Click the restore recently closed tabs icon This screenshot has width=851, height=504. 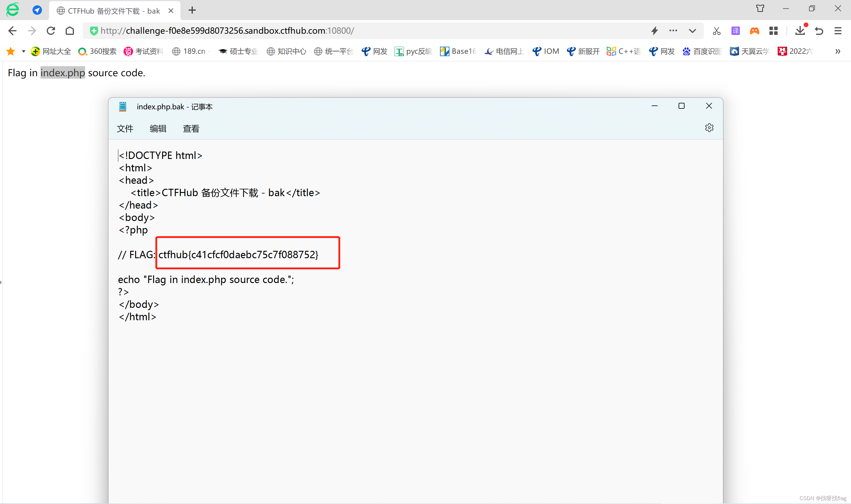(x=818, y=30)
